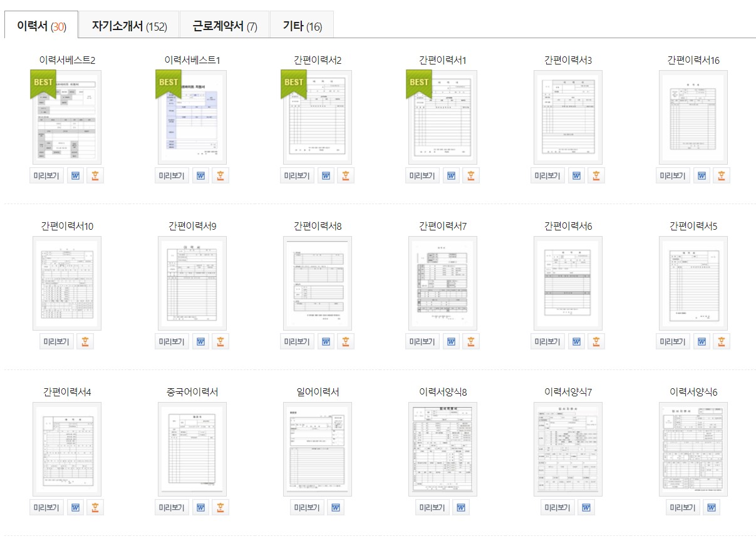Click the 간편이력서4 title text
The image size is (756, 541).
pyautogui.click(x=67, y=392)
